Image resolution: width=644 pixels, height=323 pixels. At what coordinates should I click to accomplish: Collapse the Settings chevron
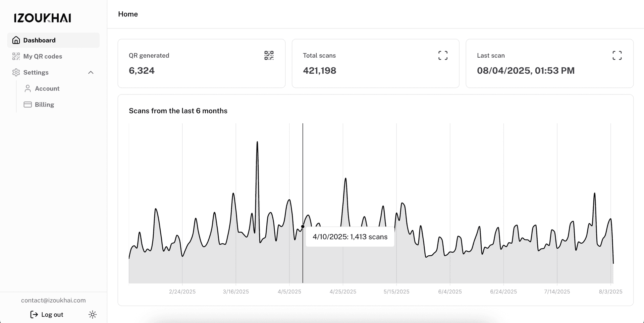coord(91,72)
